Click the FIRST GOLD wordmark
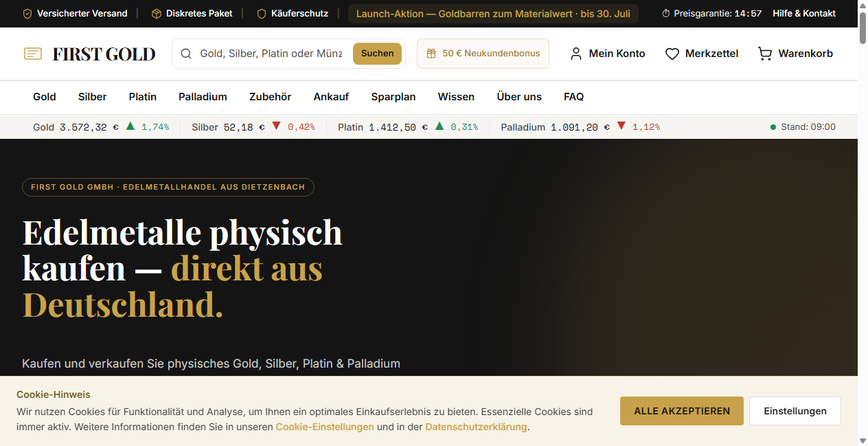The height and width of the screenshot is (446, 868). coord(104,54)
